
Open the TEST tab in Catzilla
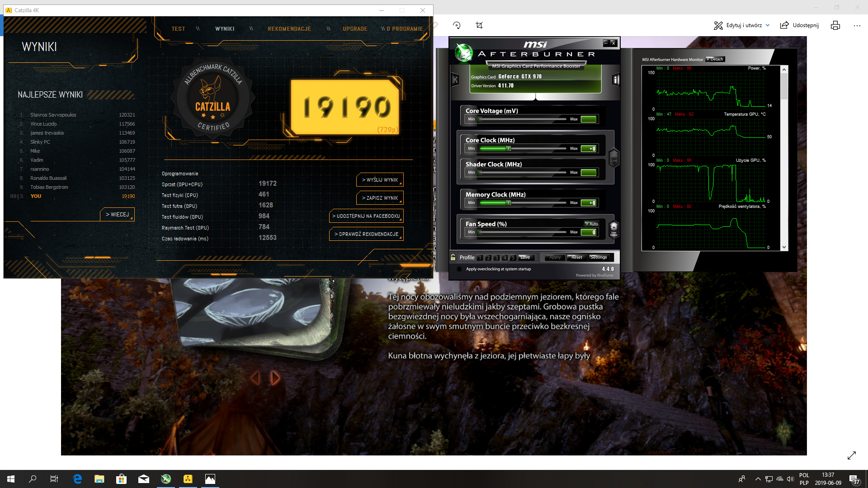(x=178, y=28)
